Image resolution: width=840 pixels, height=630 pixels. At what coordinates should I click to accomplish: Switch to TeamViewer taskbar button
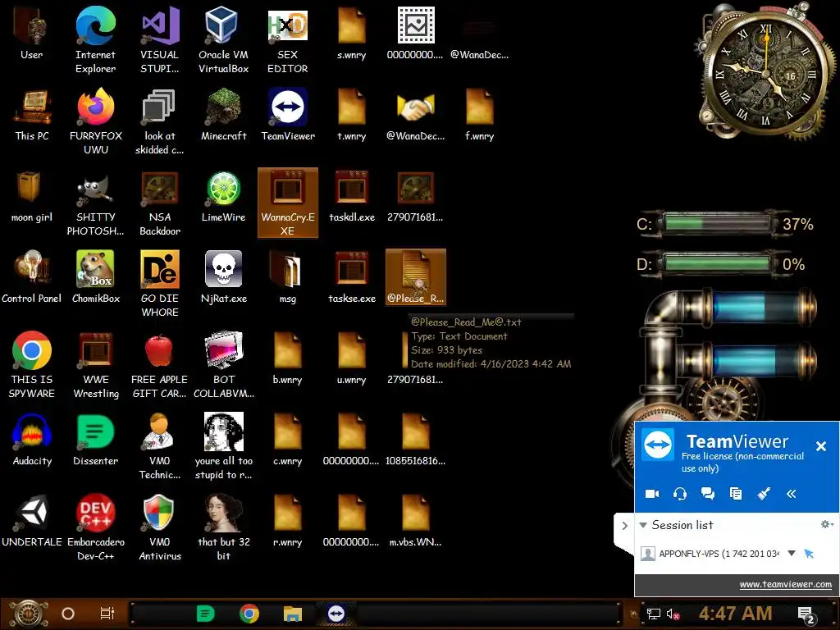click(336, 614)
